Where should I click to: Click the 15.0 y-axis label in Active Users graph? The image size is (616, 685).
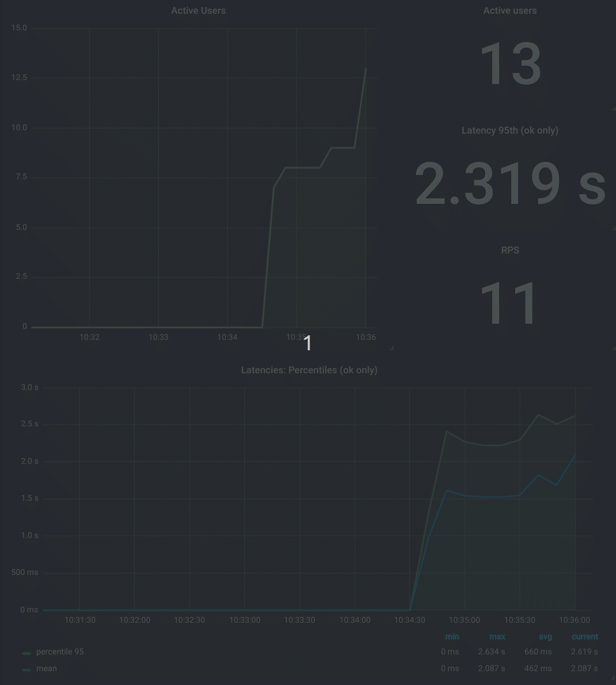tap(19, 28)
